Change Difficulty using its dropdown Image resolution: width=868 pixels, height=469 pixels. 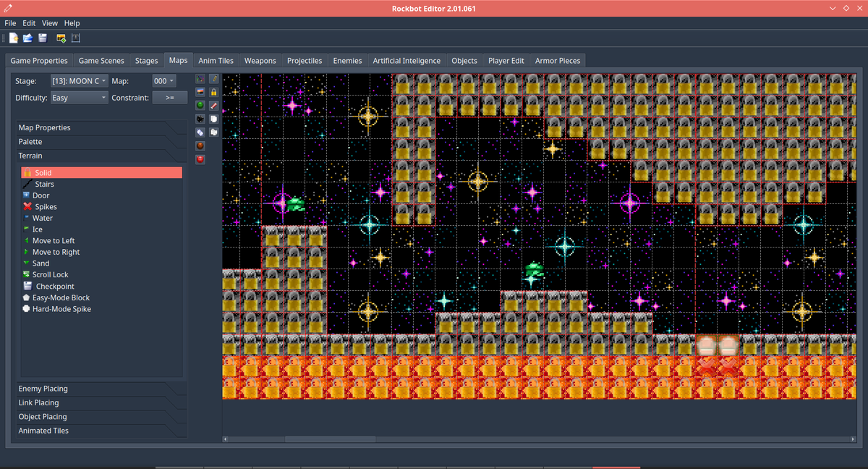(x=80, y=97)
